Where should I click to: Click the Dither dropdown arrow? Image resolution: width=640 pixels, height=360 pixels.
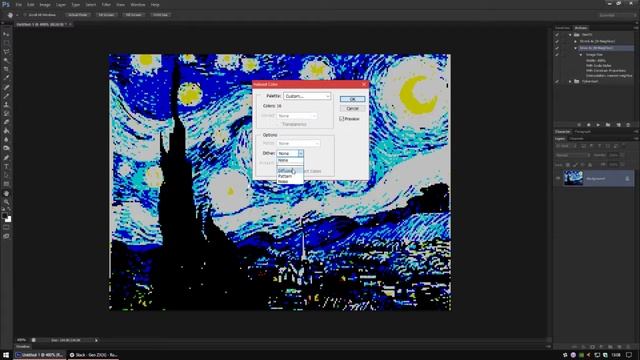pyautogui.click(x=300, y=153)
